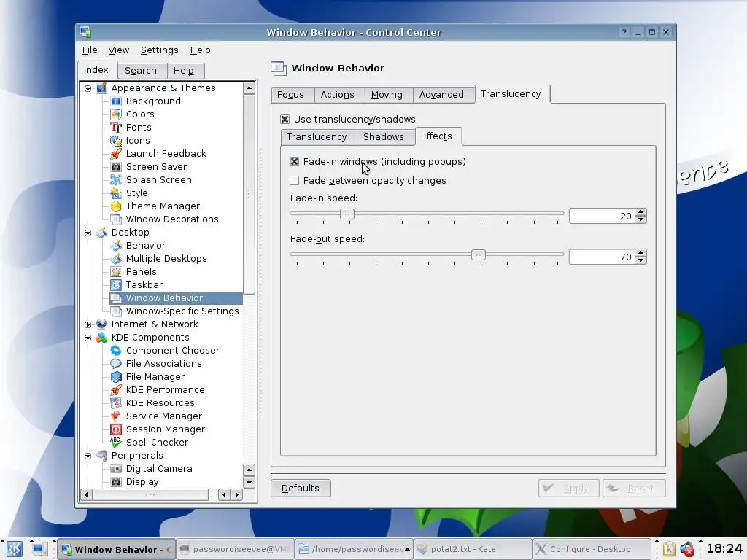Viewport: 747px width, 560px height.
Task: Click tree scrollbar up arrow at top
Action: point(249,87)
